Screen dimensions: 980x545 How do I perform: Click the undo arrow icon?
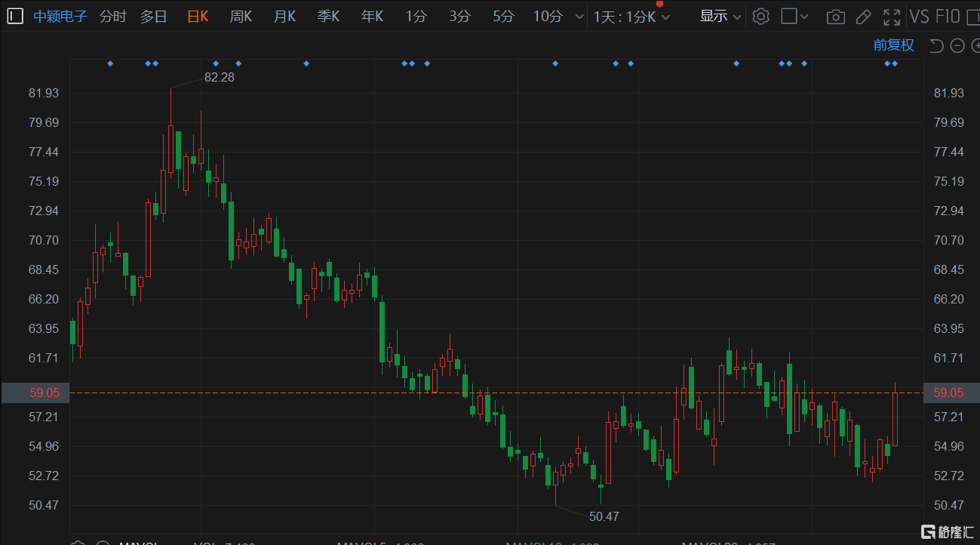[936, 46]
